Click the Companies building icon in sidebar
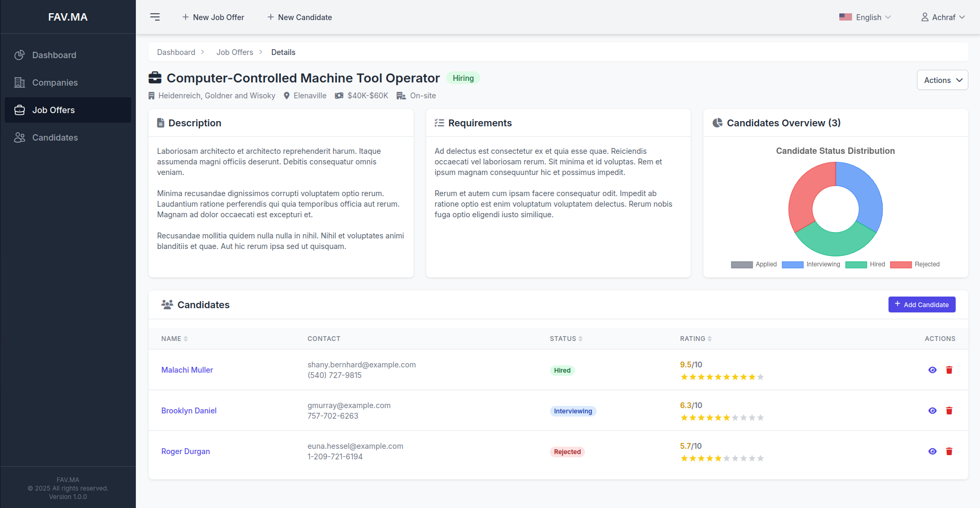980x508 pixels. (x=20, y=82)
